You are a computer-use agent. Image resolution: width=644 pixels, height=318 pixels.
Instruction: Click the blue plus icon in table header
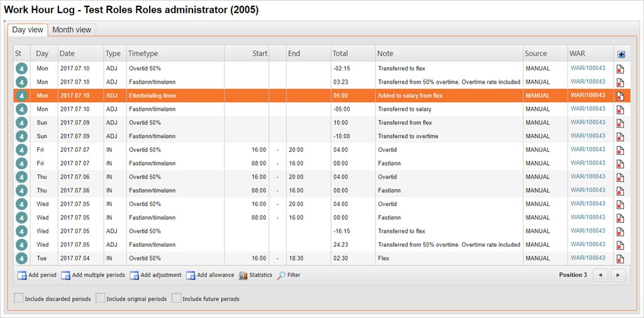click(x=621, y=54)
